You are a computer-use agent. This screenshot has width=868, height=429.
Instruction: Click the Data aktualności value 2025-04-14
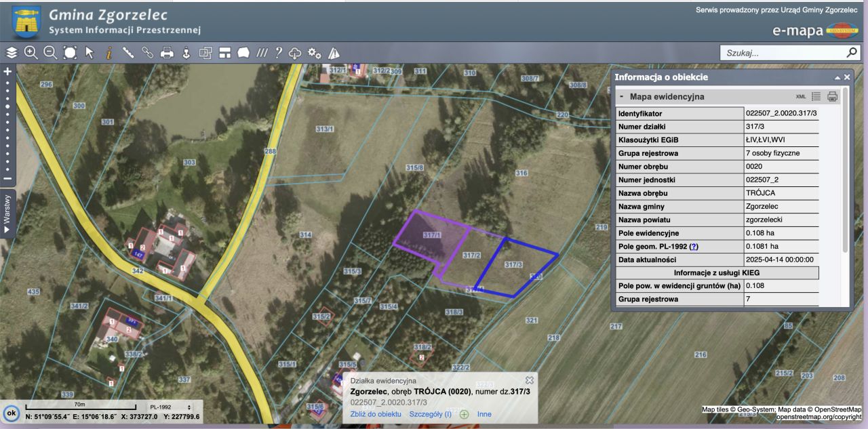click(780, 260)
